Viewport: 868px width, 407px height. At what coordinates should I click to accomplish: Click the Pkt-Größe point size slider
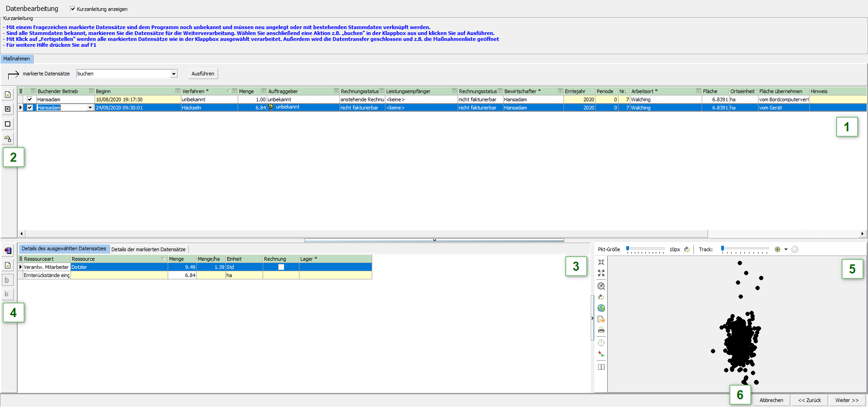tap(645, 249)
